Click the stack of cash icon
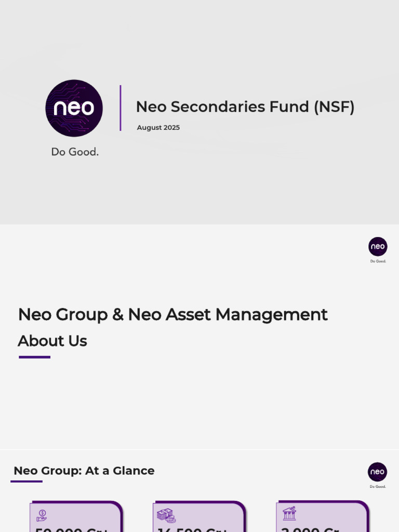Screen dimensions: 399x532 (x=166, y=515)
